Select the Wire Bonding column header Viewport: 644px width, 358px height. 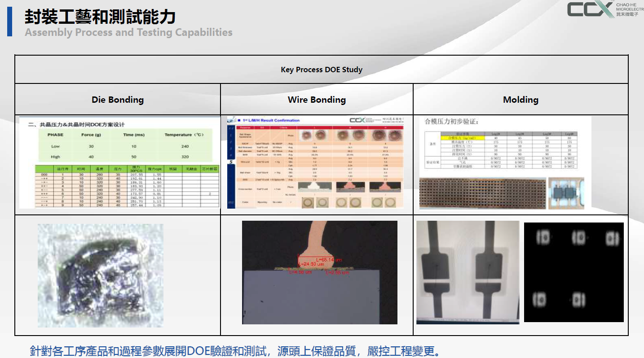pos(317,100)
